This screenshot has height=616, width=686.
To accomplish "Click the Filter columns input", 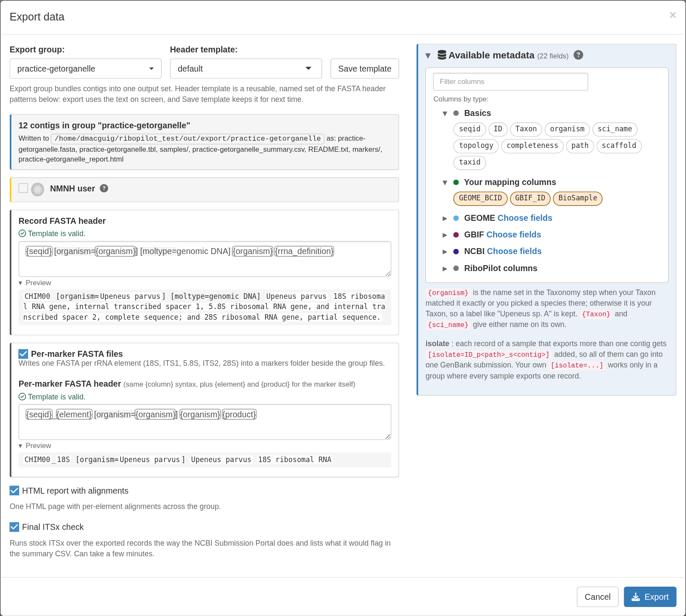I will 510,81.
